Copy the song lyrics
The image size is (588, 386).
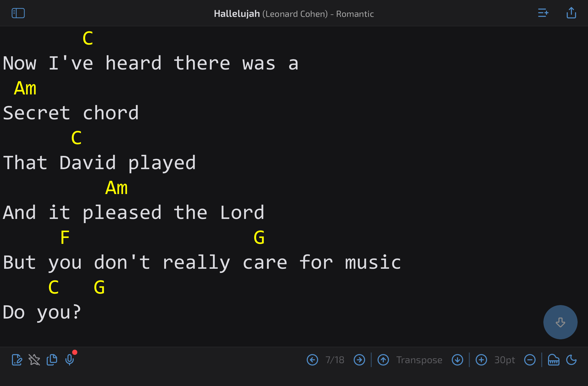point(51,360)
